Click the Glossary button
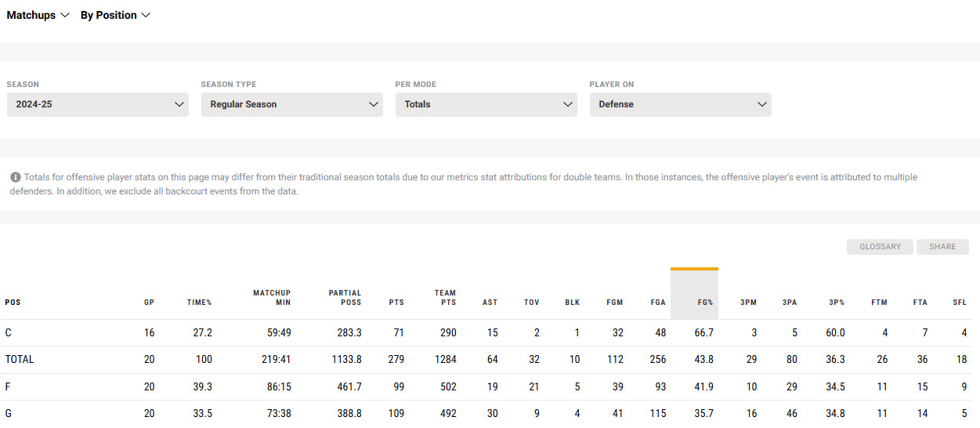980x428 pixels. click(x=880, y=247)
